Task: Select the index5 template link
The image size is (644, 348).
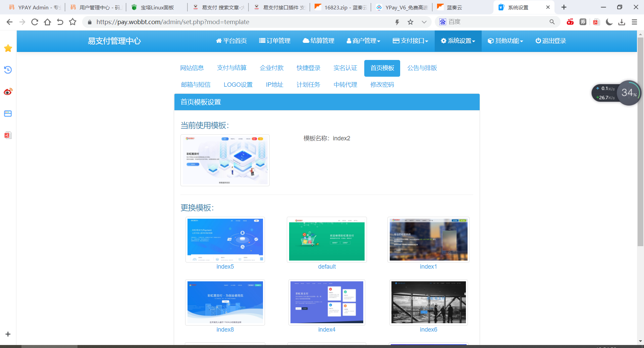Action: point(225,266)
